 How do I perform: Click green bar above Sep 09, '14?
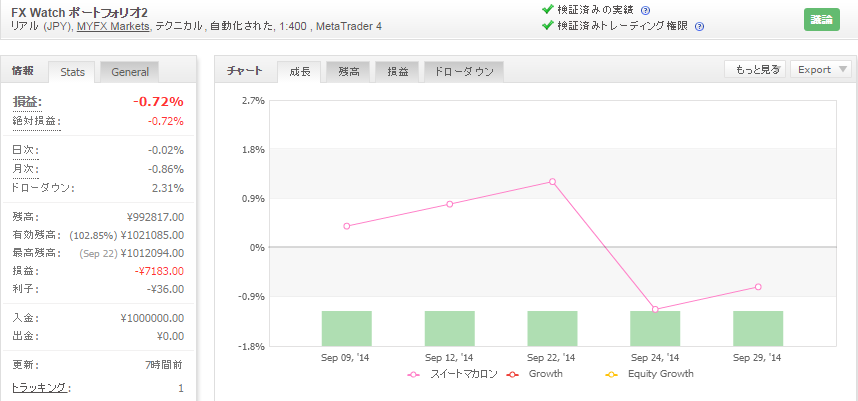click(x=347, y=328)
